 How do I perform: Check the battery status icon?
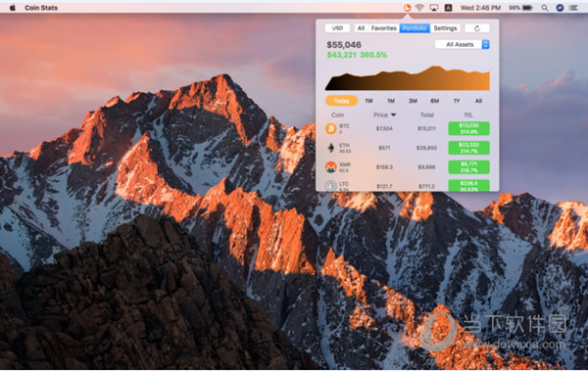point(527,8)
